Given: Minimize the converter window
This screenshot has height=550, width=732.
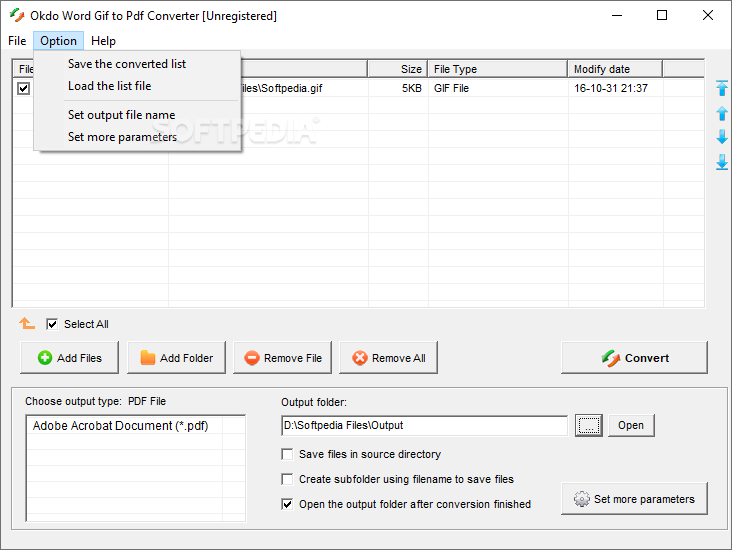Looking at the screenshot, I should [617, 15].
